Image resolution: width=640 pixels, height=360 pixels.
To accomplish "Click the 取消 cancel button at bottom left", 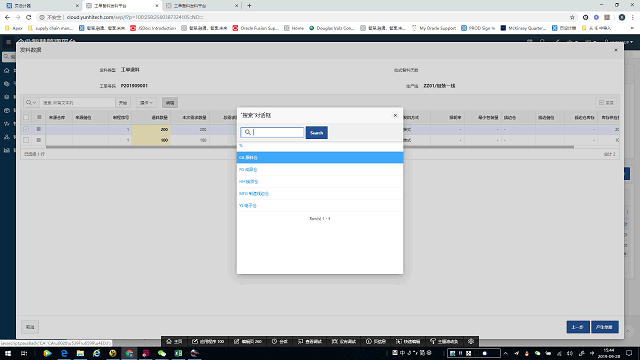I will [30, 327].
